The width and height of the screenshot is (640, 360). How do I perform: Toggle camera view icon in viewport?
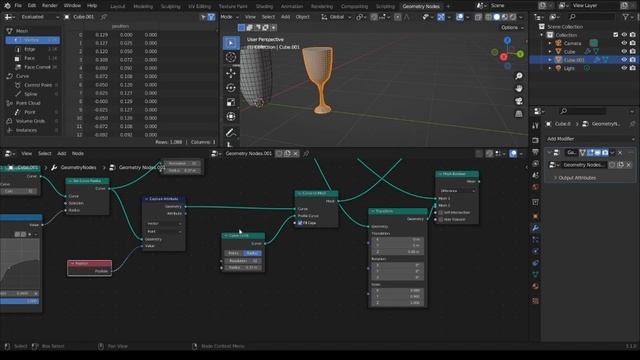(x=519, y=101)
